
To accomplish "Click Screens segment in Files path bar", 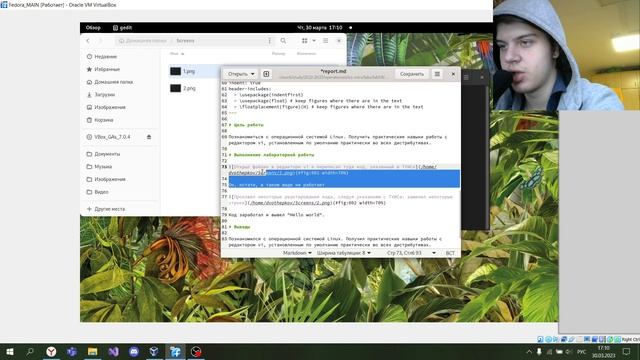I will [185, 41].
